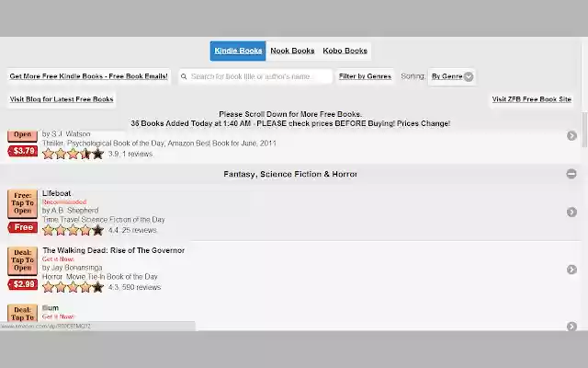This screenshot has width=588, height=368.
Task: Switch to the Kobo Books tab
Action: [345, 51]
